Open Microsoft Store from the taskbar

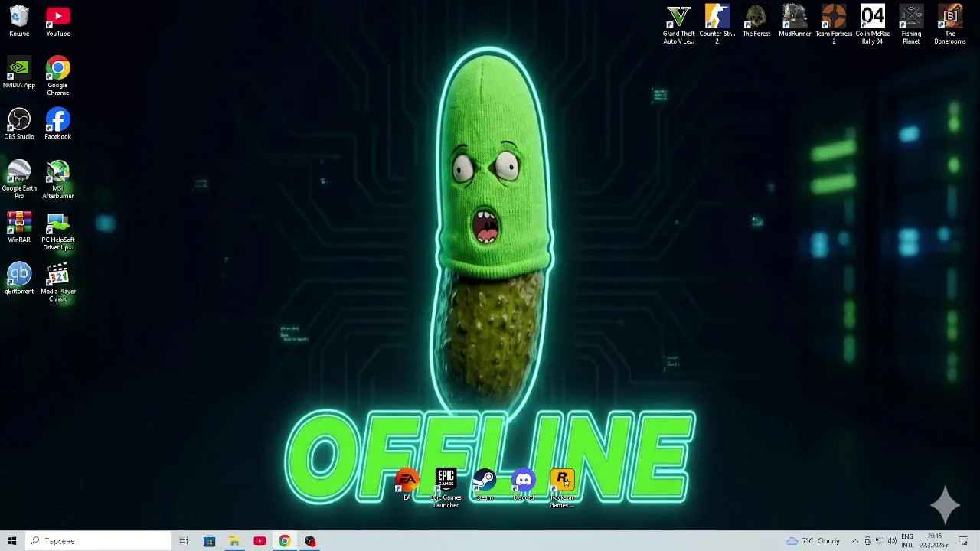pos(209,541)
